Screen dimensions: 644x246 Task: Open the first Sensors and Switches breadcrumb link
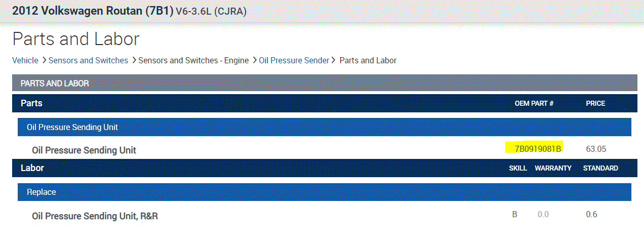click(x=88, y=60)
